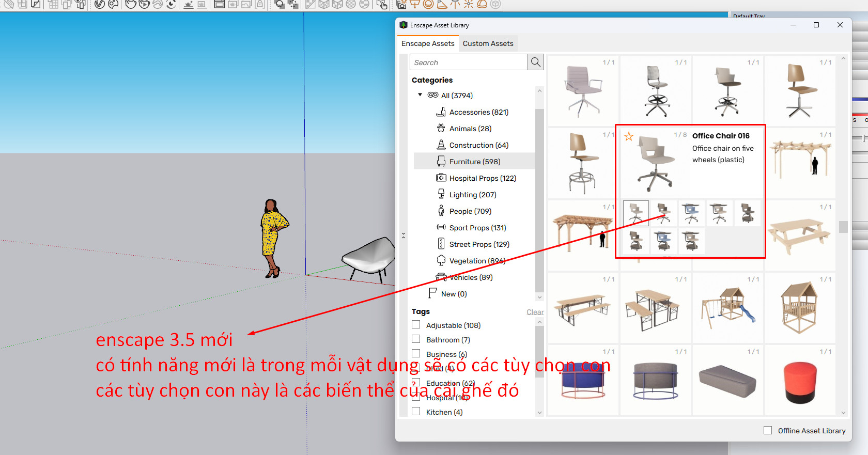The image size is (868, 455).
Task: Open the Accessories (821) category
Action: tap(474, 112)
